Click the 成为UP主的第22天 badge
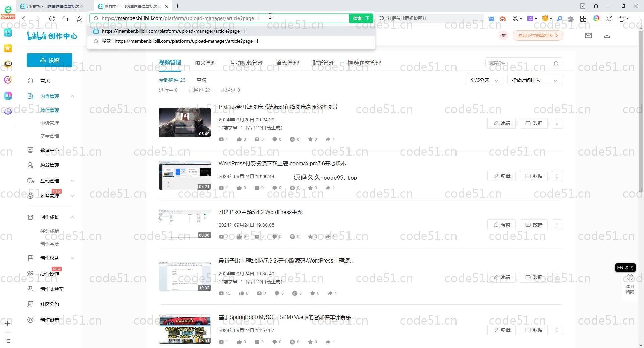 (538, 35)
